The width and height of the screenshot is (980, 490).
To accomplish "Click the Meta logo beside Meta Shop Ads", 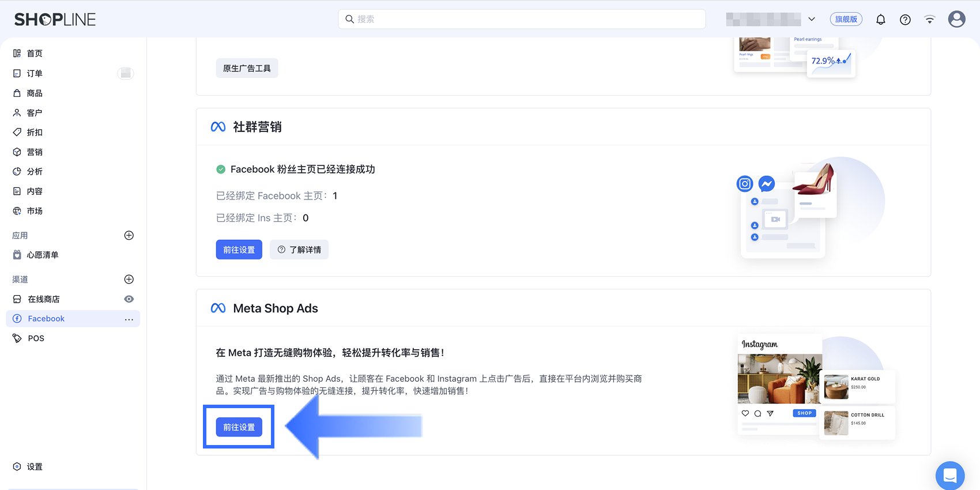I will 218,308.
